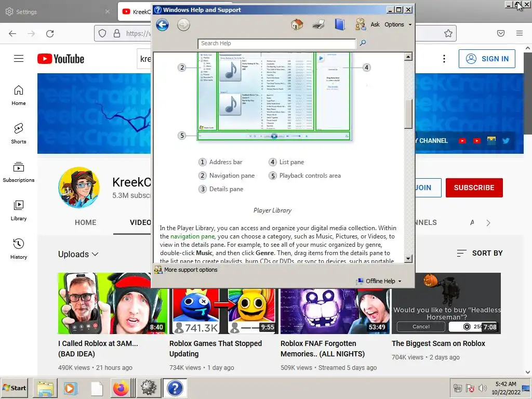
Task: Show more channel tabs with right chevron
Action: coord(488,223)
